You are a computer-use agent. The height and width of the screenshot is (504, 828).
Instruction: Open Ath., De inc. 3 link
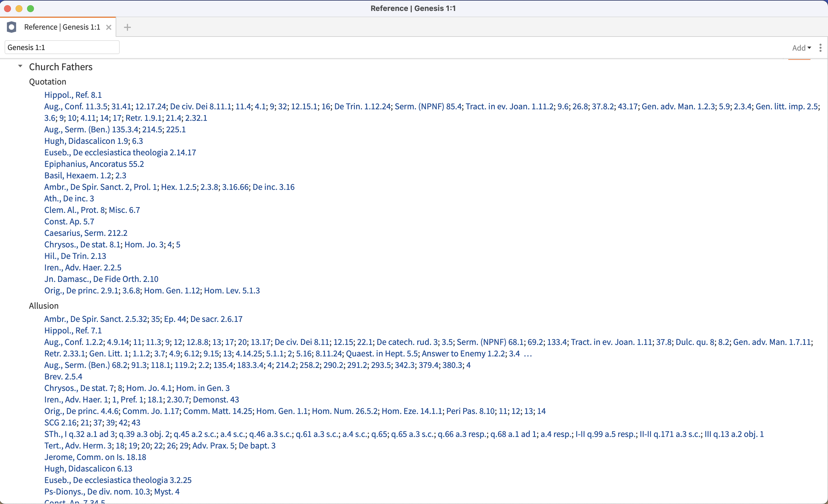point(69,198)
